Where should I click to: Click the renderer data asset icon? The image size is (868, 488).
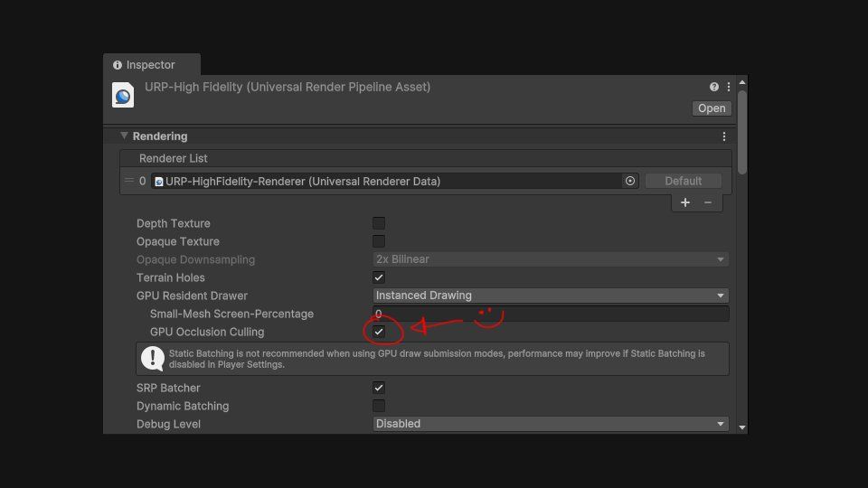pyautogui.click(x=159, y=182)
